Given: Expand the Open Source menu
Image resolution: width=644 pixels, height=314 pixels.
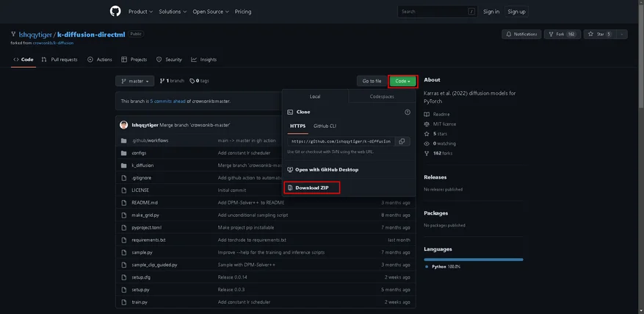Looking at the screenshot, I should (211, 12).
